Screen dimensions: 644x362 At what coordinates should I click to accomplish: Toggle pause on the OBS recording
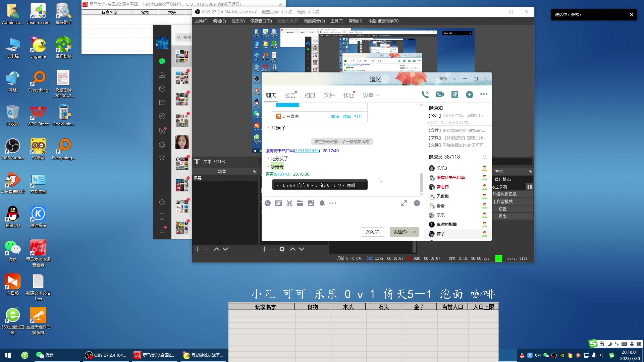[529, 187]
